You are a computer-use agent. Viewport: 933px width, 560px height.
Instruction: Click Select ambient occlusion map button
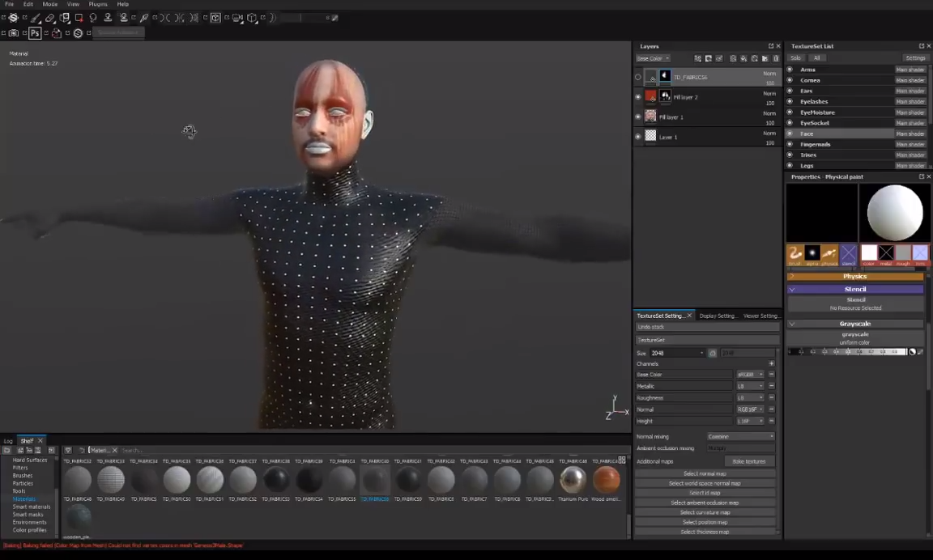[705, 503]
